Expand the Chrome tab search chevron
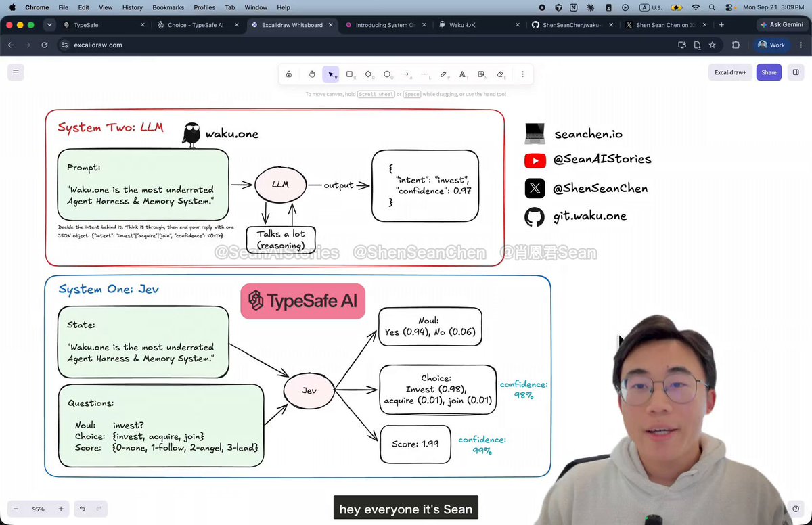Screen dimensions: 812x525 (x=49, y=25)
